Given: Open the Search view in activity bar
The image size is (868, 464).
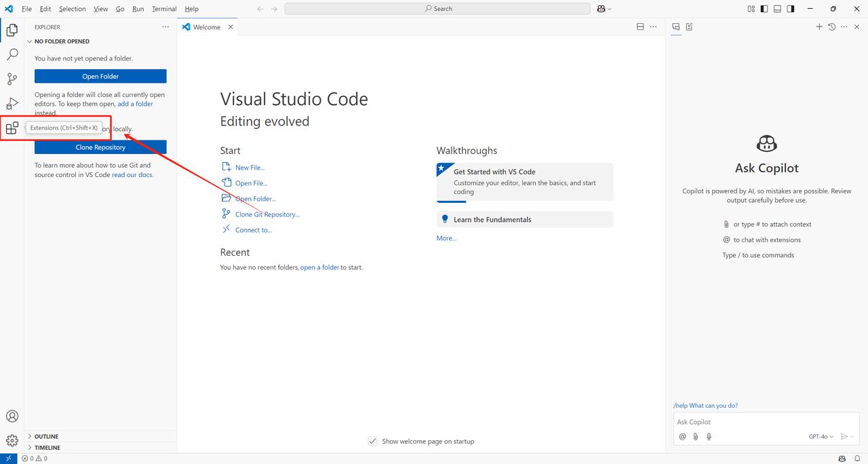Looking at the screenshot, I should [x=12, y=54].
